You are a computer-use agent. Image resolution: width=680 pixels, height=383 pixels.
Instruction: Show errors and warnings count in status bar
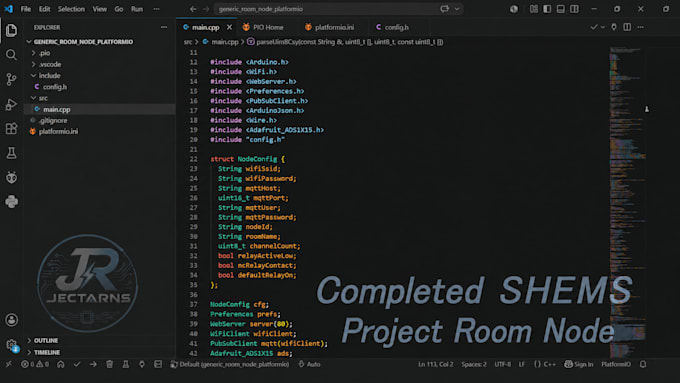[35, 364]
